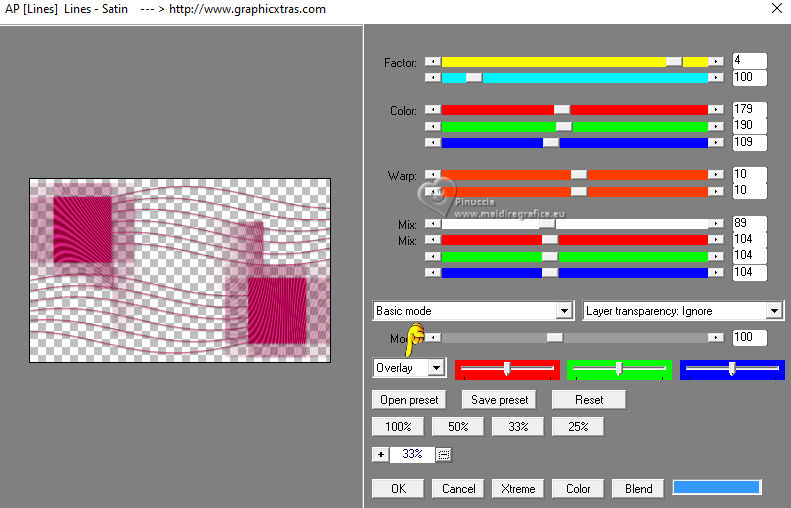Click the preview image thumbnail
Viewport: 791px width, 508px height.
tap(180, 270)
